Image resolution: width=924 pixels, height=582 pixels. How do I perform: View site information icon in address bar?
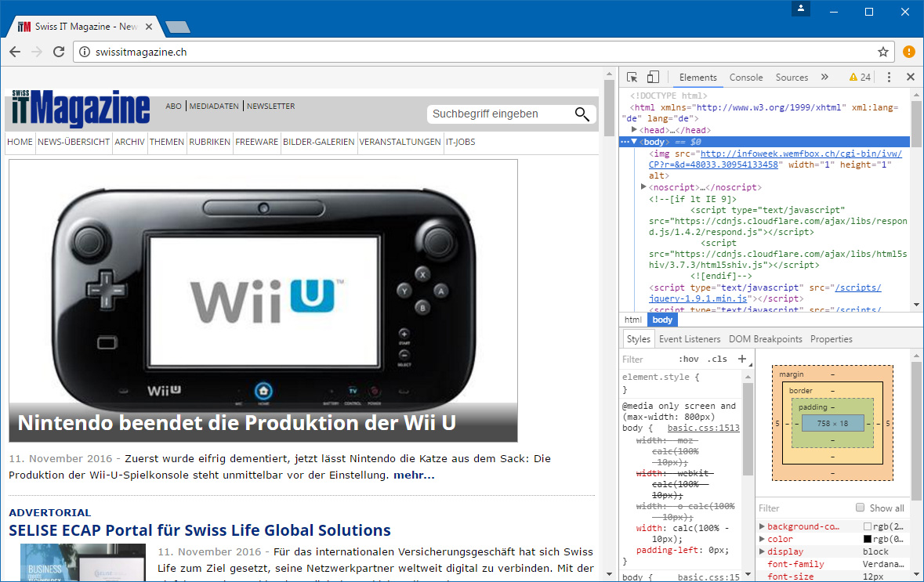(85, 52)
